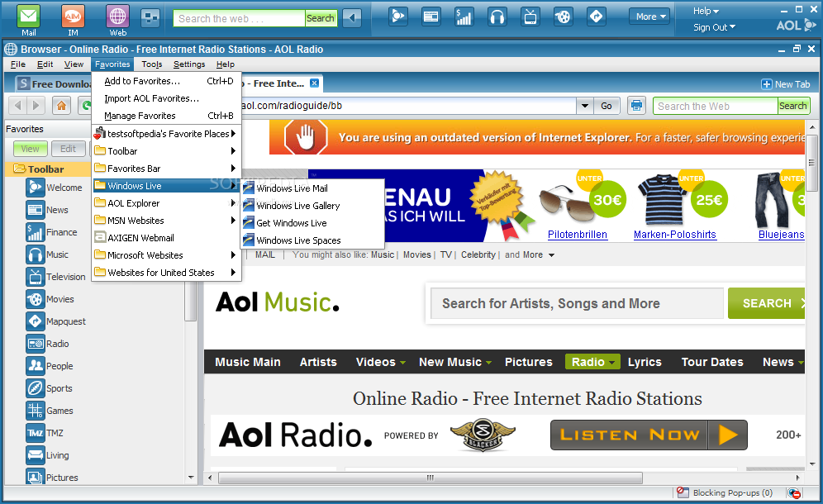
Task: Toggle the Edit button in Favorites panel
Action: click(69, 149)
